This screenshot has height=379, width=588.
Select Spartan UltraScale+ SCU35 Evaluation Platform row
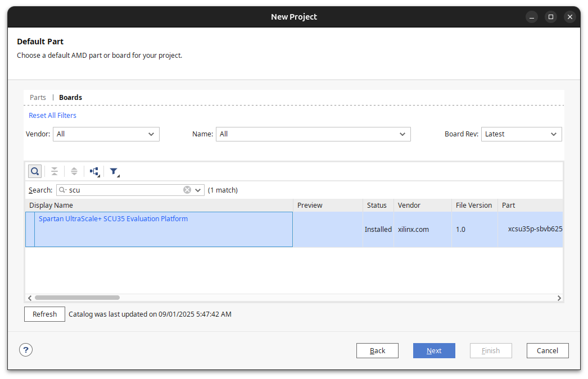click(x=163, y=229)
